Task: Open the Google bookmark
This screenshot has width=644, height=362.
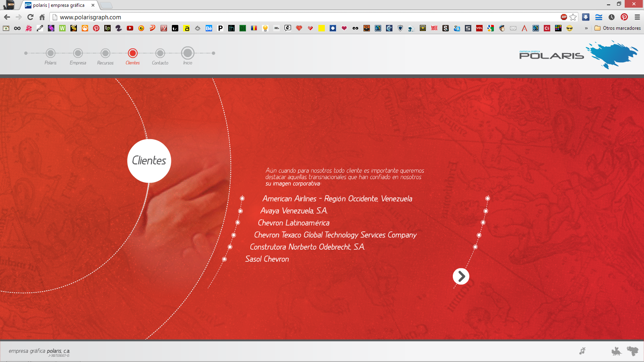Action: click(x=491, y=28)
